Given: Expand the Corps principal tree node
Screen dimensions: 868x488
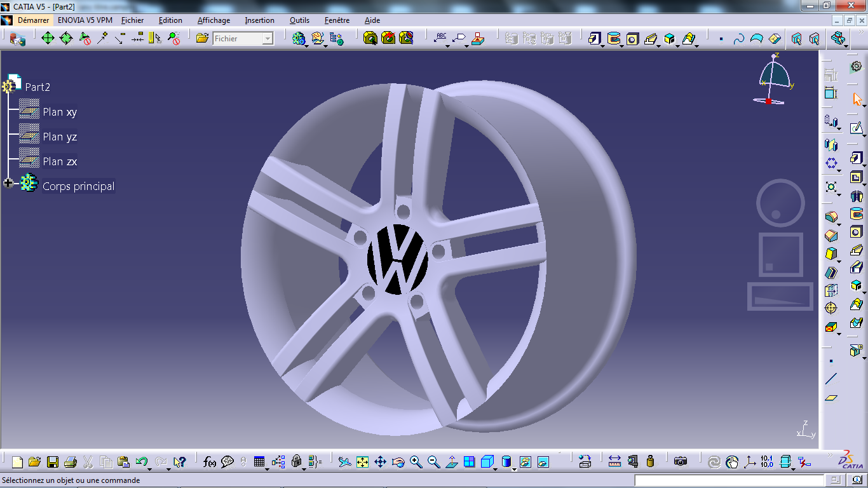Looking at the screenshot, I should 8,183.
